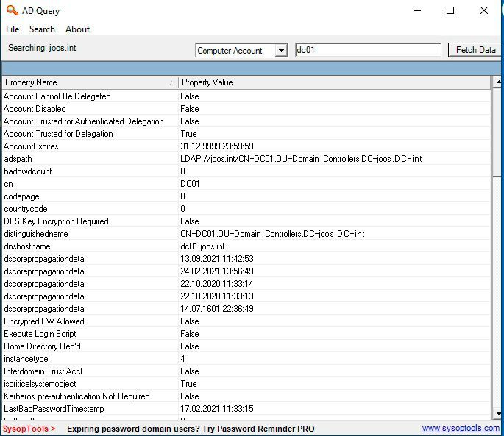The image size is (504, 436).
Task: Click the Property Value column header
Action: pyautogui.click(x=334, y=82)
